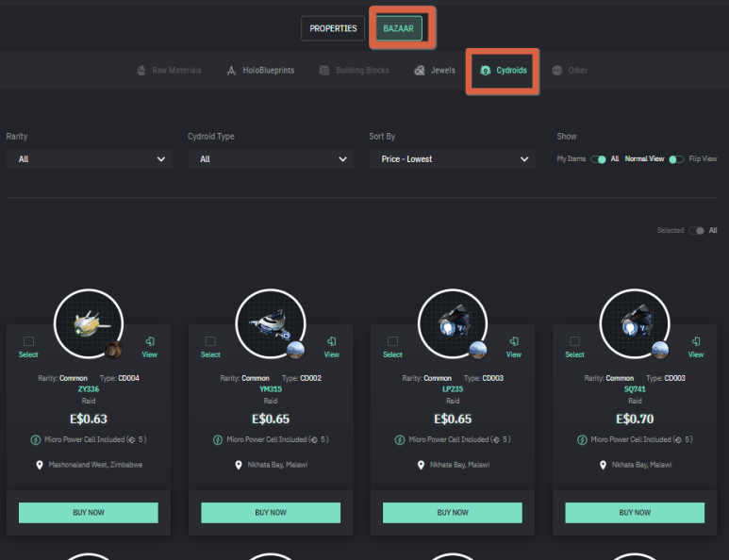
Task: Open the Raw Materials tab label
Action: (x=176, y=71)
